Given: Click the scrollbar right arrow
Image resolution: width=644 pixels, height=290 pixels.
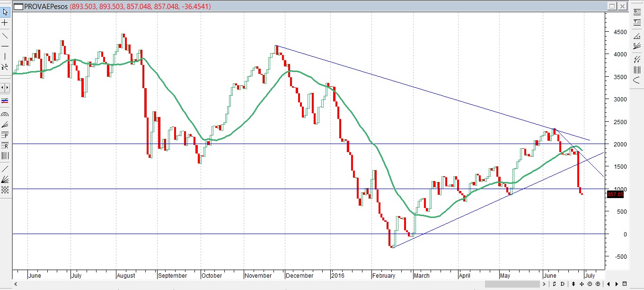Looking at the screenshot, I should [x=544, y=284].
